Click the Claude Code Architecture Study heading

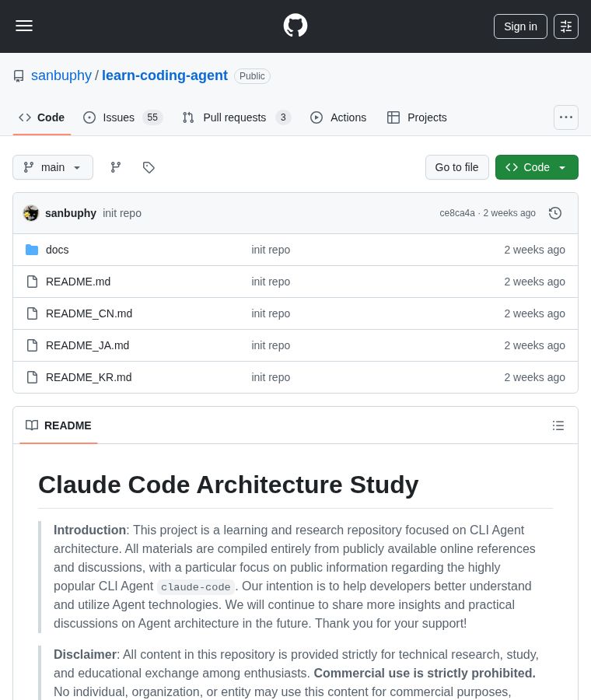tap(229, 485)
